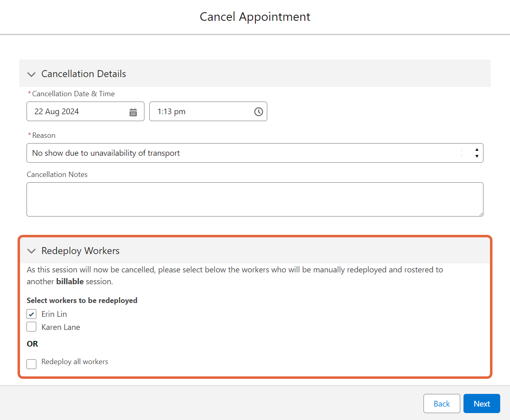Viewport: 510px width, 420px height.
Task: Adjust the Reason value using the stepper
Action: (x=477, y=153)
